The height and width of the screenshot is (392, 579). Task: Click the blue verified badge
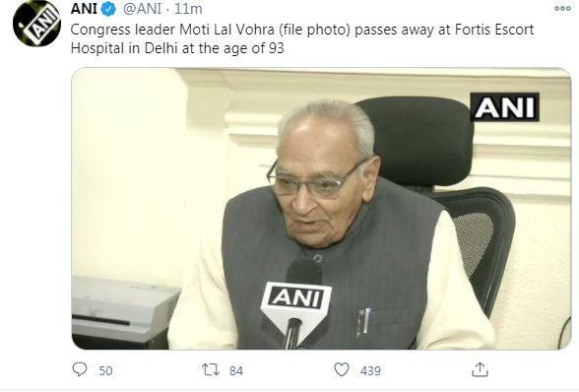(x=108, y=9)
